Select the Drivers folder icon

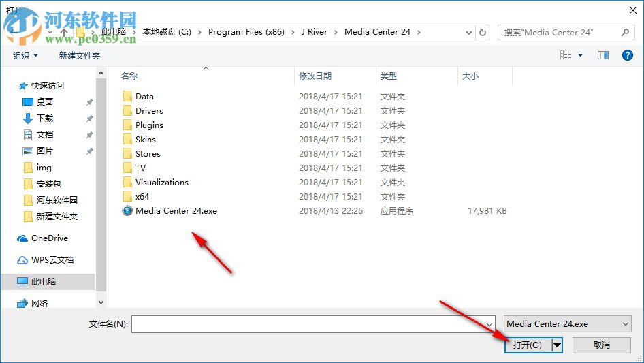127,110
